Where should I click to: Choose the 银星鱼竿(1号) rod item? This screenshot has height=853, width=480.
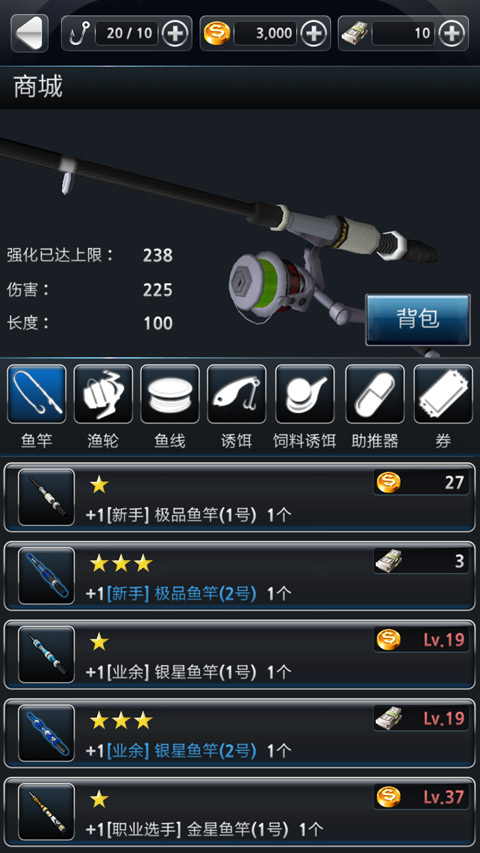pos(239,654)
